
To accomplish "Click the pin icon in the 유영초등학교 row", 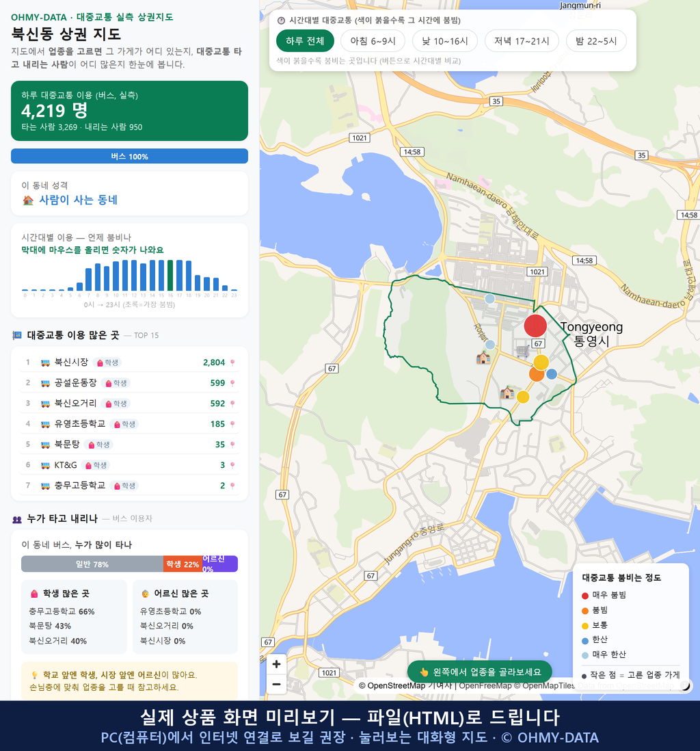I will click(x=232, y=424).
